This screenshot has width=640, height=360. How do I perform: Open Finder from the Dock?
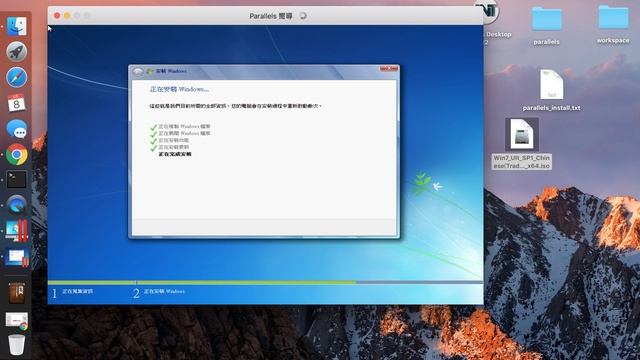pyautogui.click(x=17, y=26)
